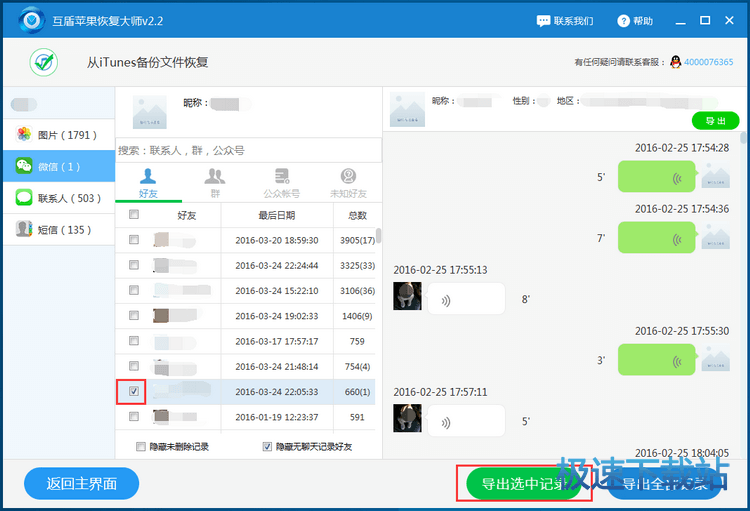The image size is (750, 511).
Task: Select the total count 3325(33) cell
Action: click(357, 266)
